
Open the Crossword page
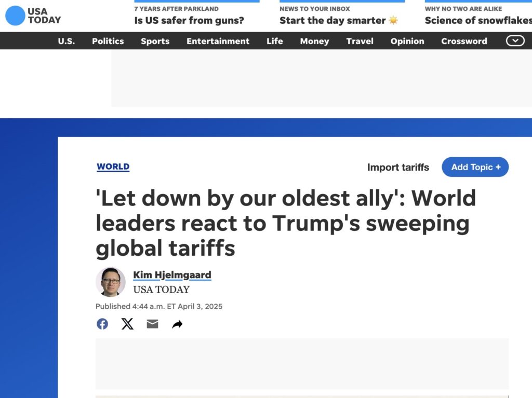(x=464, y=41)
